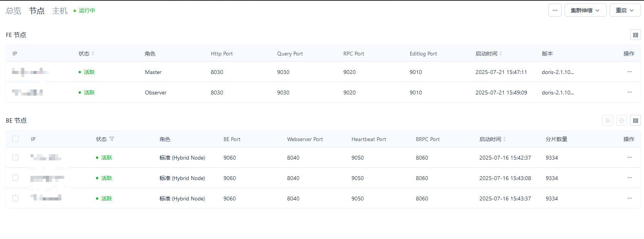644x239 pixels.
Task: Select all BE nodes with header checkbox
Action: [x=15, y=139]
